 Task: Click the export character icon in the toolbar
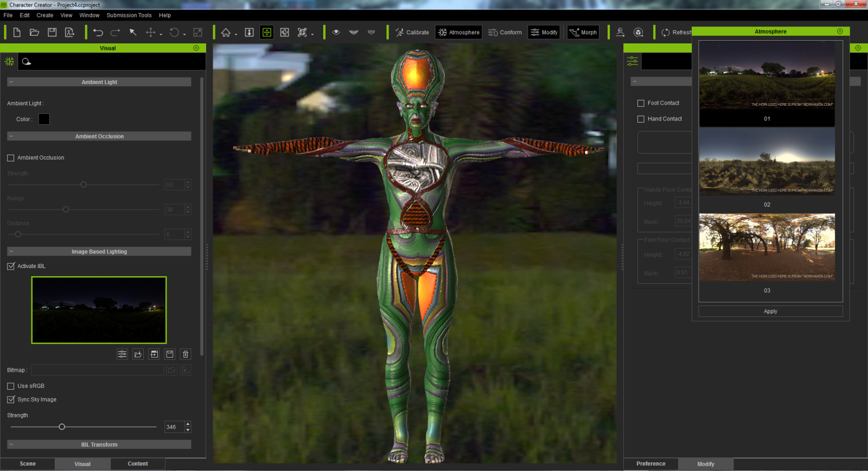70,33
